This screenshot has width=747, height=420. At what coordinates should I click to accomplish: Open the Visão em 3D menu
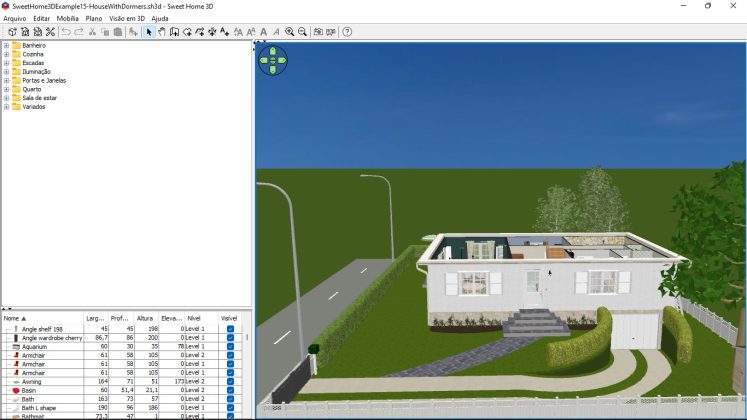(x=126, y=18)
